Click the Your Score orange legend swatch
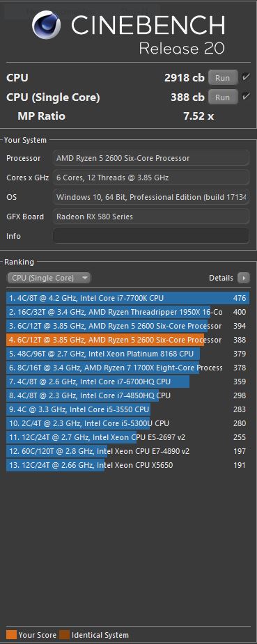The height and width of the screenshot is (644, 257). (x=12, y=634)
